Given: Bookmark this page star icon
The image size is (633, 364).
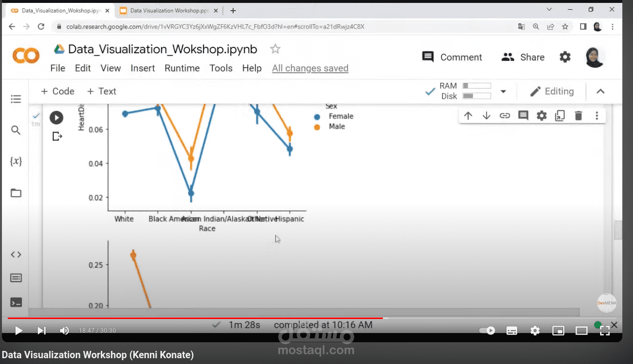Looking at the screenshot, I should coord(565,27).
